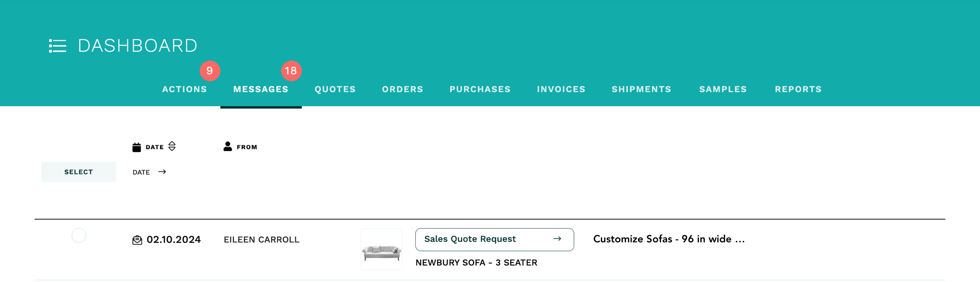The height and width of the screenshot is (282, 980).
Task: Switch to the QUOTES tab
Action: click(x=335, y=89)
